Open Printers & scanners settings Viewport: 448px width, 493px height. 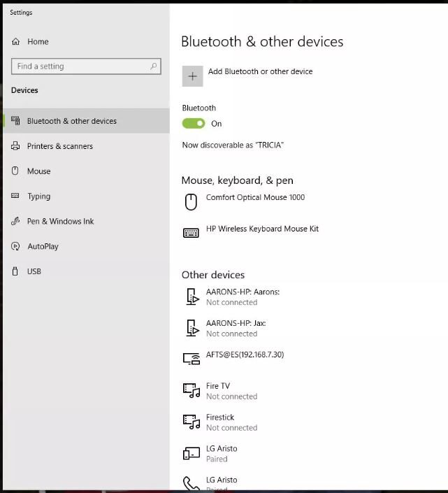(59, 146)
